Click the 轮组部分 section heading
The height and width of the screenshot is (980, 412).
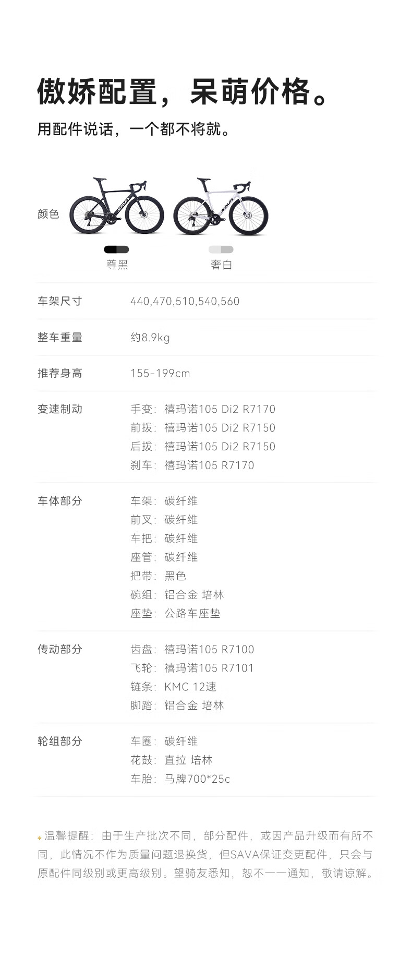pos(60,741)
